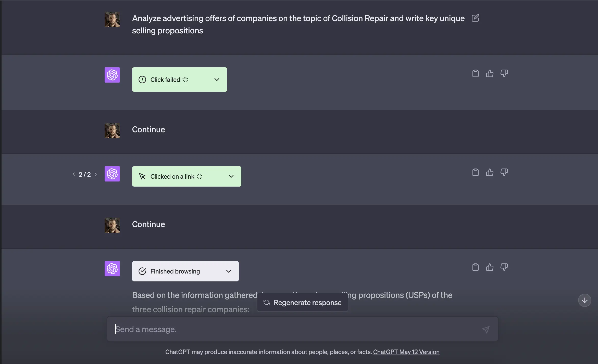Go to previous response version arrow
This screenshot has height=364, width=598.
[x=74, y=174]
